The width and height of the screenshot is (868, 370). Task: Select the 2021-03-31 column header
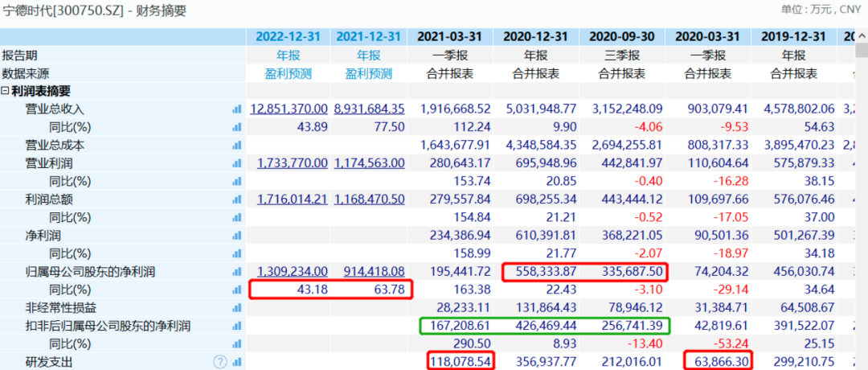point(449,37)
